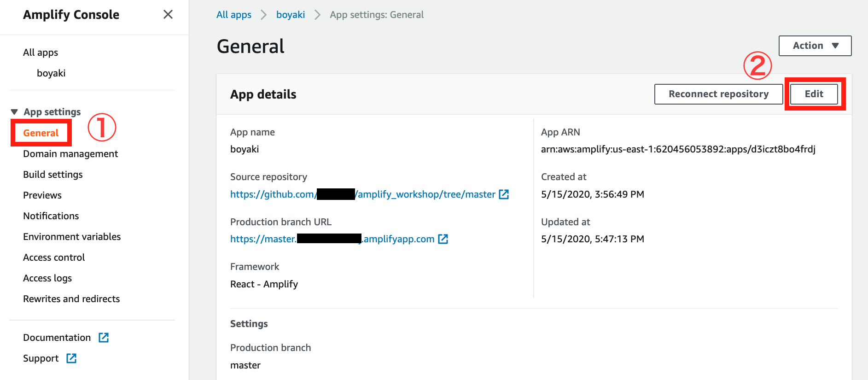Click Reconnect repository button

pyautogui.click(x=718, y=94)
